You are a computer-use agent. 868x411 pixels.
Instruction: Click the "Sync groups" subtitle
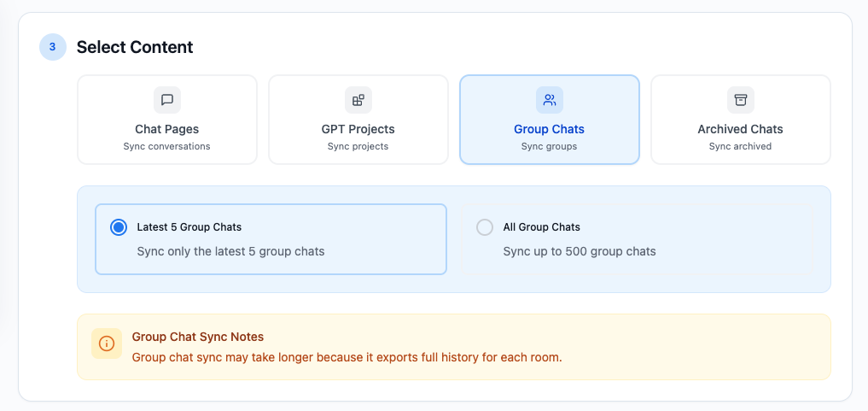coord(549,146)
